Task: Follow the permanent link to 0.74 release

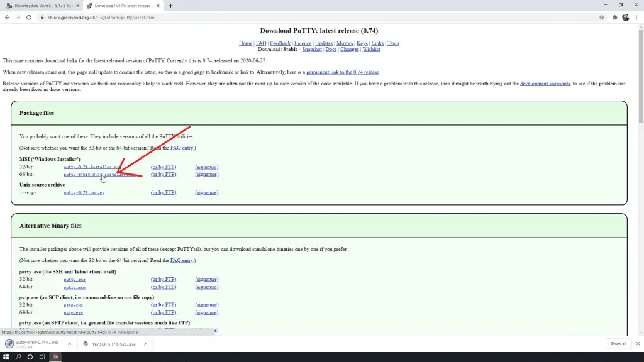Action: 343,72
